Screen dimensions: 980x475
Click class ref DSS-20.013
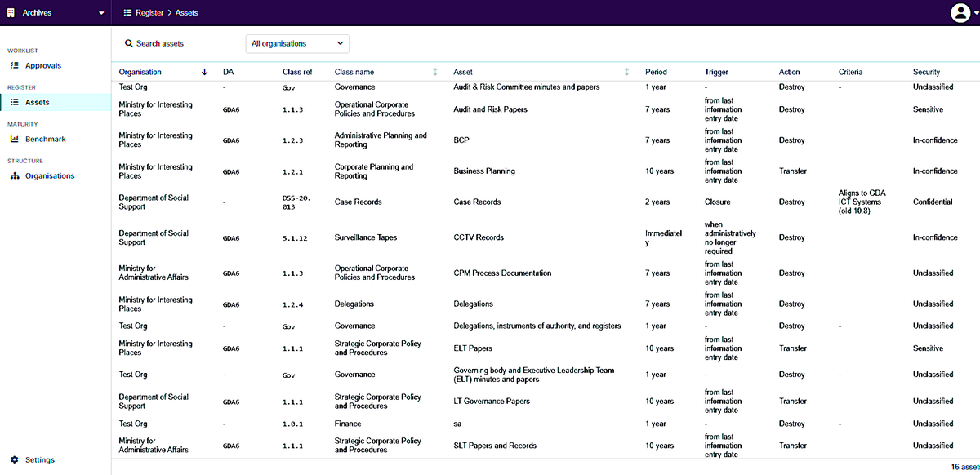click(297, 202)
